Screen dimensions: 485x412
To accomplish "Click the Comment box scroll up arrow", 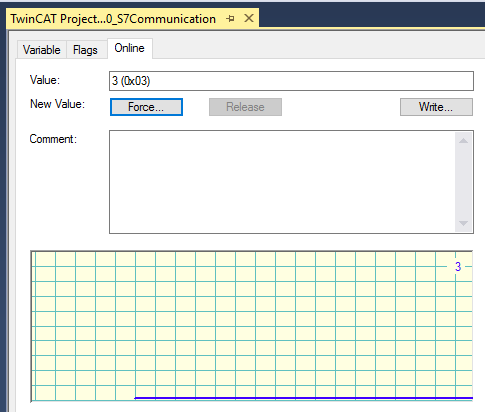I will 463,141.
